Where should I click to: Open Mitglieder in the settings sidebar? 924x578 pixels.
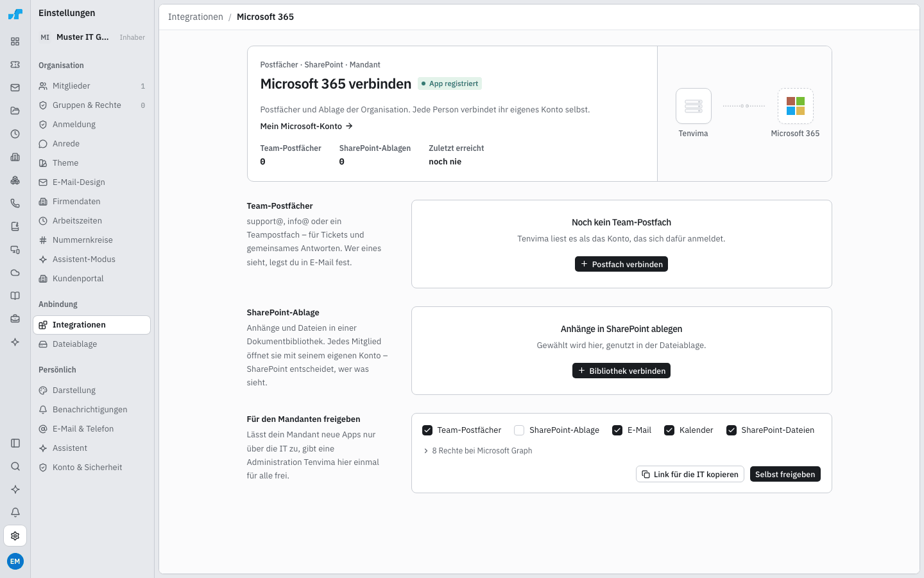[92, 86]
